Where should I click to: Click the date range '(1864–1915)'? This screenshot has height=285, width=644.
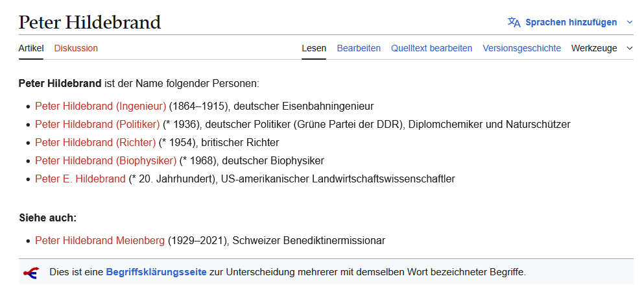[200, 106]
